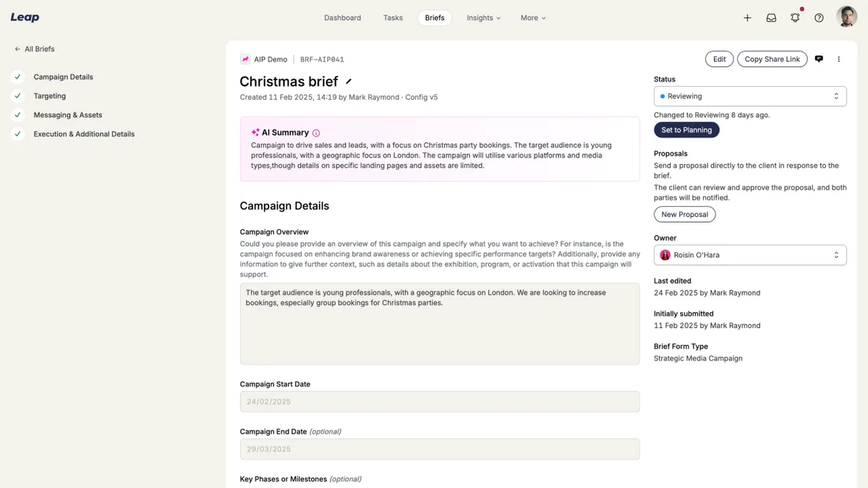Expand the Insights menu
The height and width of the screenshot is (488, 868).
point(483,18)
